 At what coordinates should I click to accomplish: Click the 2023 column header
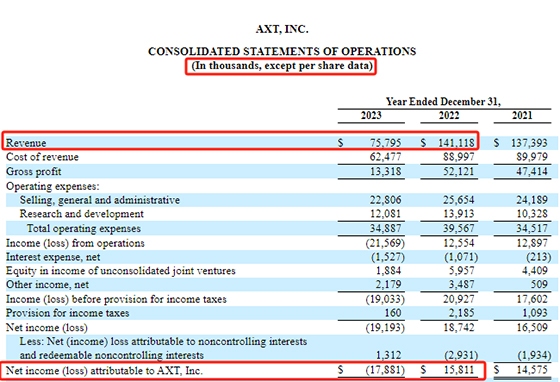[371, 115]
